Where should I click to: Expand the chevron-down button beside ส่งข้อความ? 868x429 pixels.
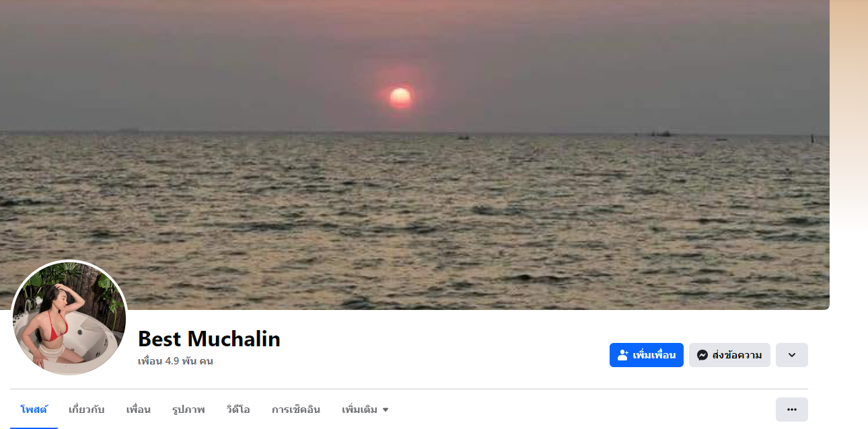point(792,355)
